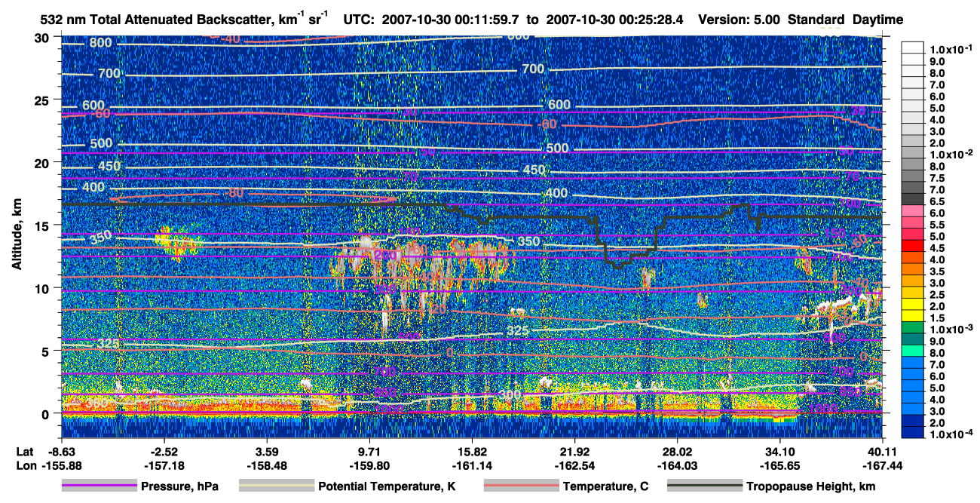Click longitude value -167.44
The width and height of the screenshot is (980, 503).
tap(882, 465)
